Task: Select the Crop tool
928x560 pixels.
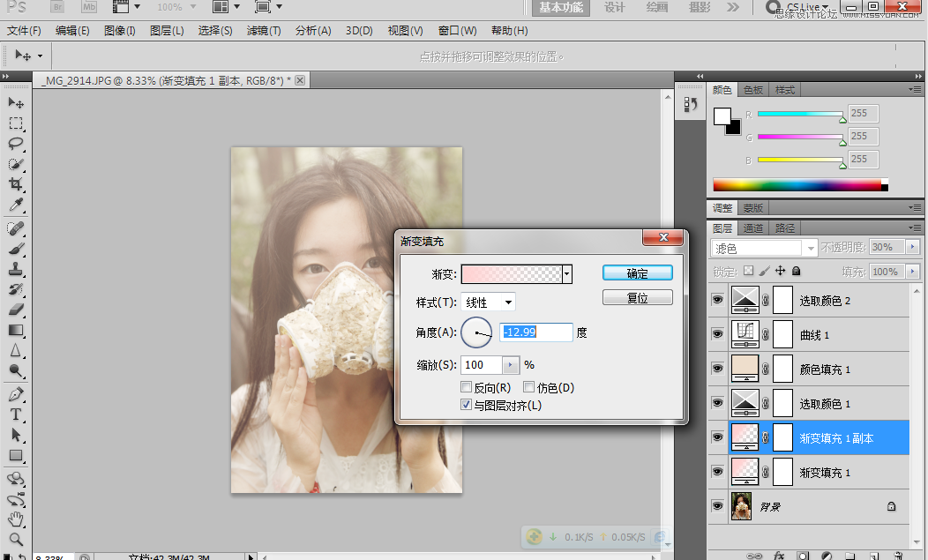Action: click(16, 184)
